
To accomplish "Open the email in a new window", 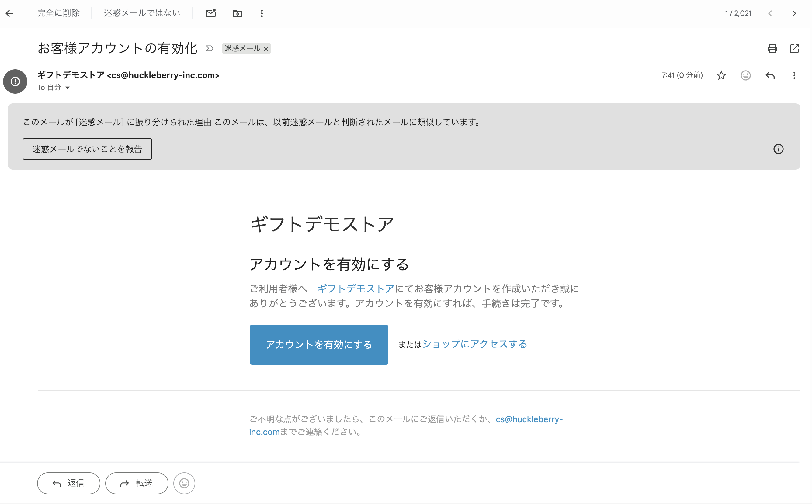I will point(794,49).
